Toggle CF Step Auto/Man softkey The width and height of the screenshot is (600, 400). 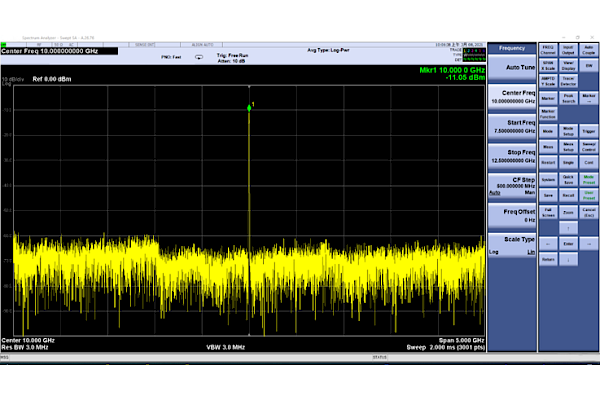click(512, 186)
